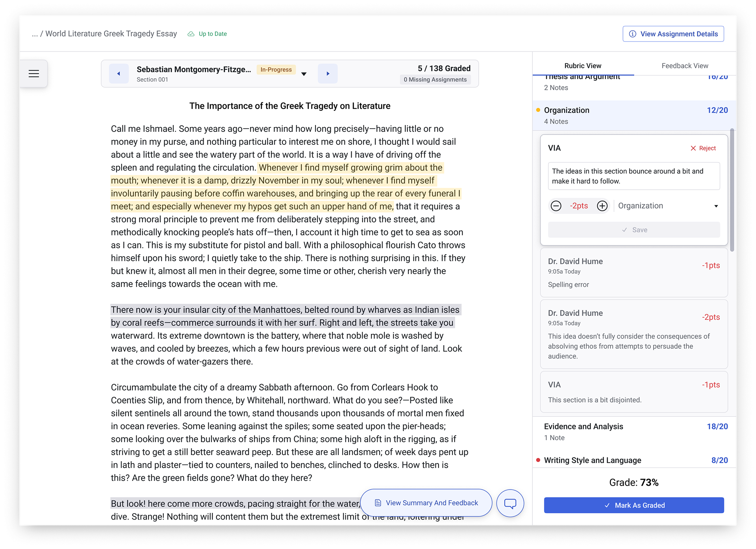Click the Up to Date cloud icon
This screenshot has height=549, width=756.
[191, 34]
